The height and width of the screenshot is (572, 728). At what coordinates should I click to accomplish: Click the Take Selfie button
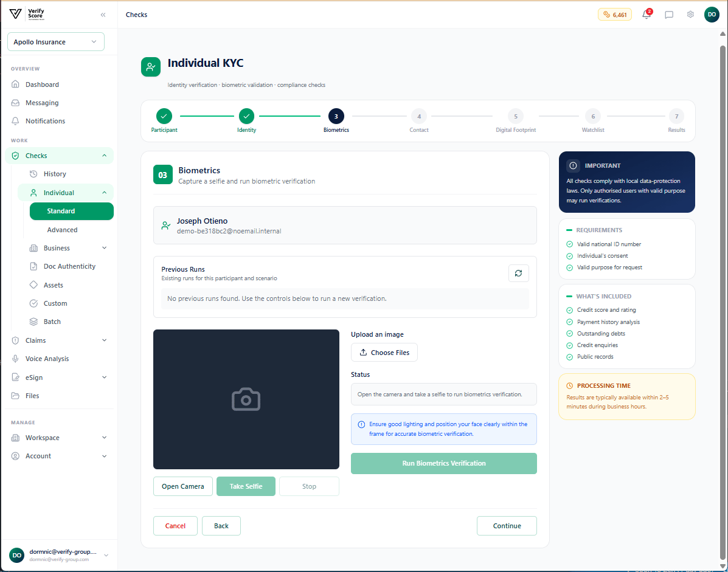point(246,486)
